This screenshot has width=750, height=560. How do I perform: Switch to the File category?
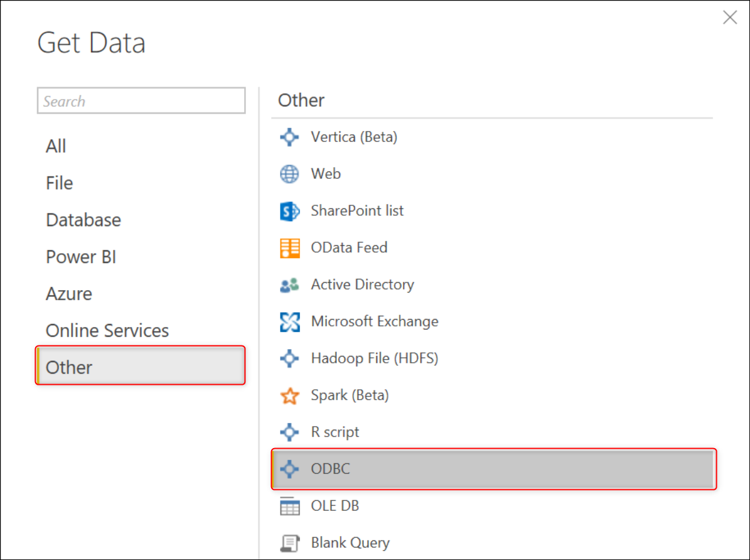[x=59, y=183]
